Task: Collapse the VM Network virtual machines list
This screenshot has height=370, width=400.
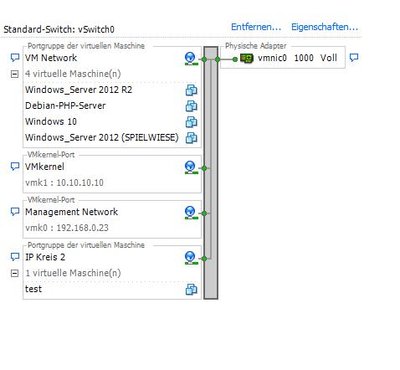Action: pos(15,74)
